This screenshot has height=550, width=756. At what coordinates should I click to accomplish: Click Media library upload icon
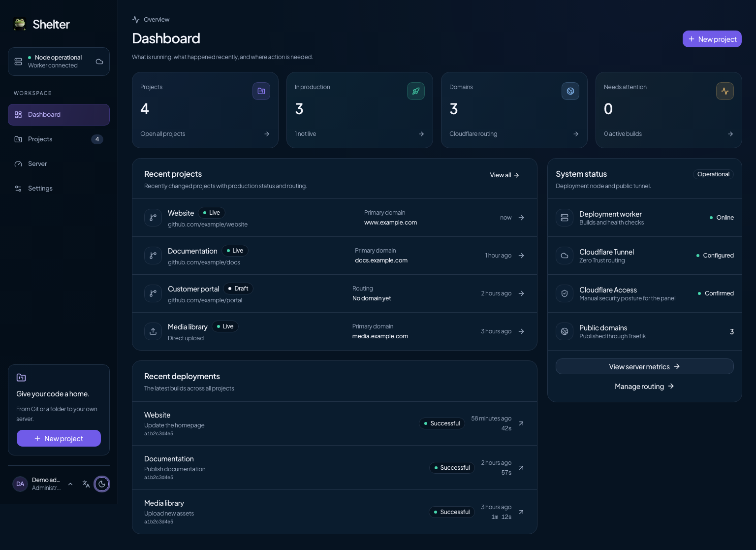[153, 331]
